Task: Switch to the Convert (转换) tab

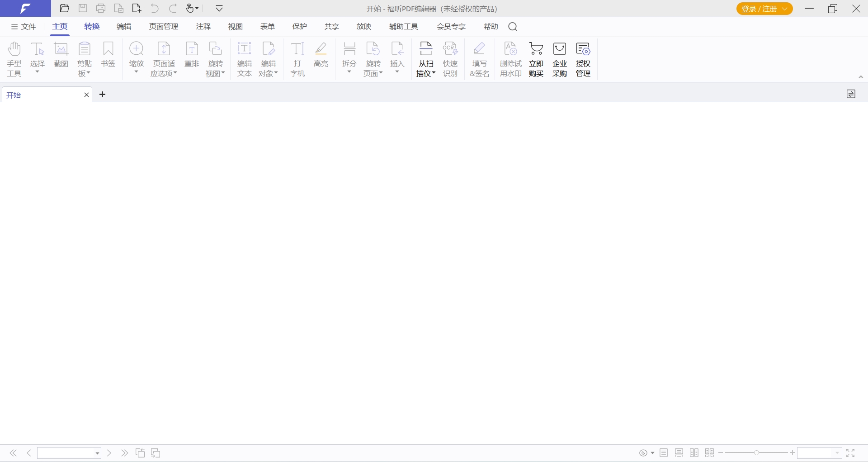Action: tap(92, 27)
